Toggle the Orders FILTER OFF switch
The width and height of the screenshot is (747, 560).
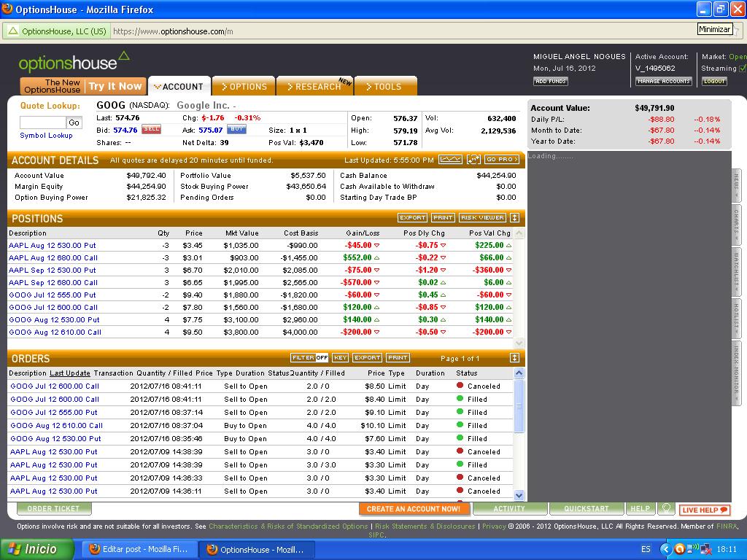pyautogui.click(x=309, y=357)
